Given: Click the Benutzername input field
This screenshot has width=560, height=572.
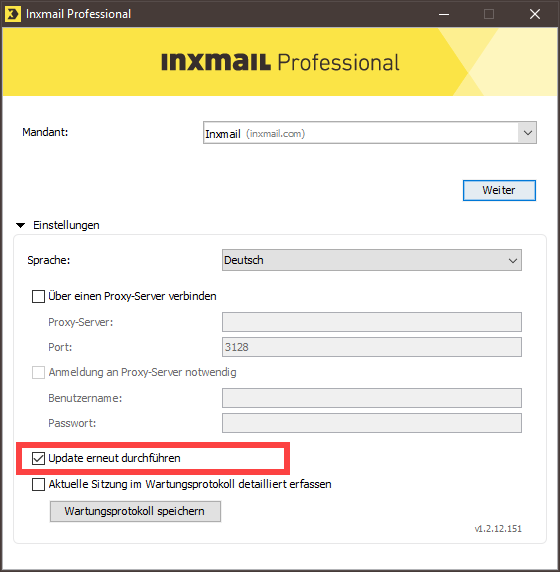Looking at the screenshot, I should coord(372,398).
